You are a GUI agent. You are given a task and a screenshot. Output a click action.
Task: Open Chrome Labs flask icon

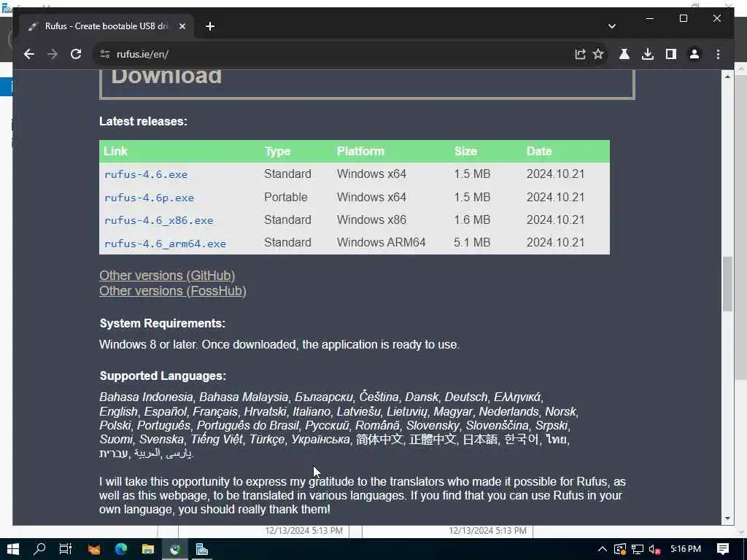pos(624,54)
